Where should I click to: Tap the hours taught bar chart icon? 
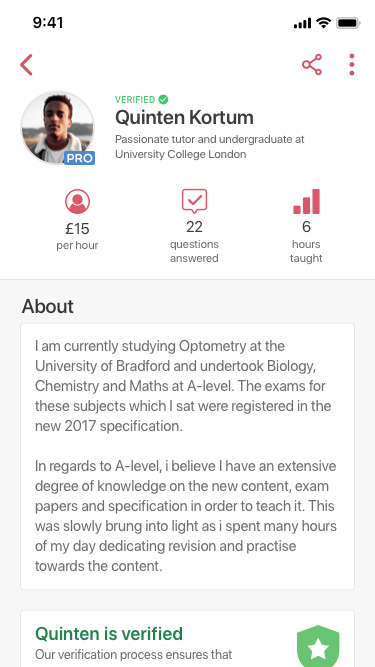pyautogui.click(x=306, y=201)
